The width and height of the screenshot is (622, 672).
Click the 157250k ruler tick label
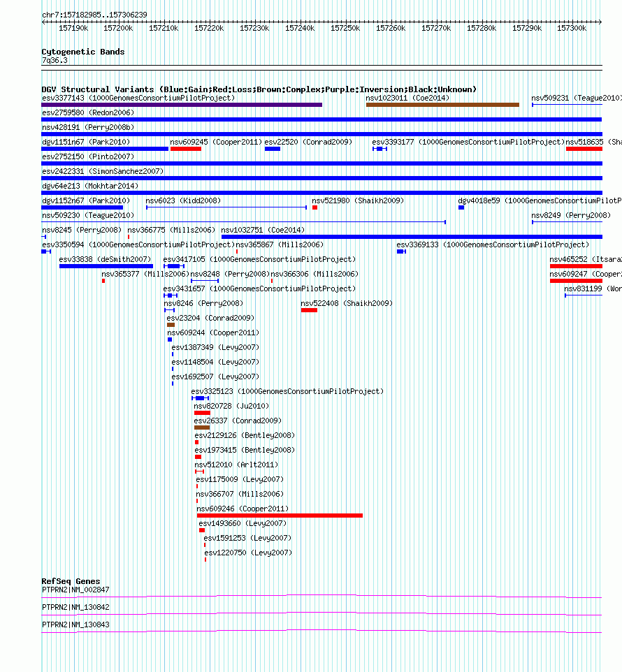click(x=345, y=28)
